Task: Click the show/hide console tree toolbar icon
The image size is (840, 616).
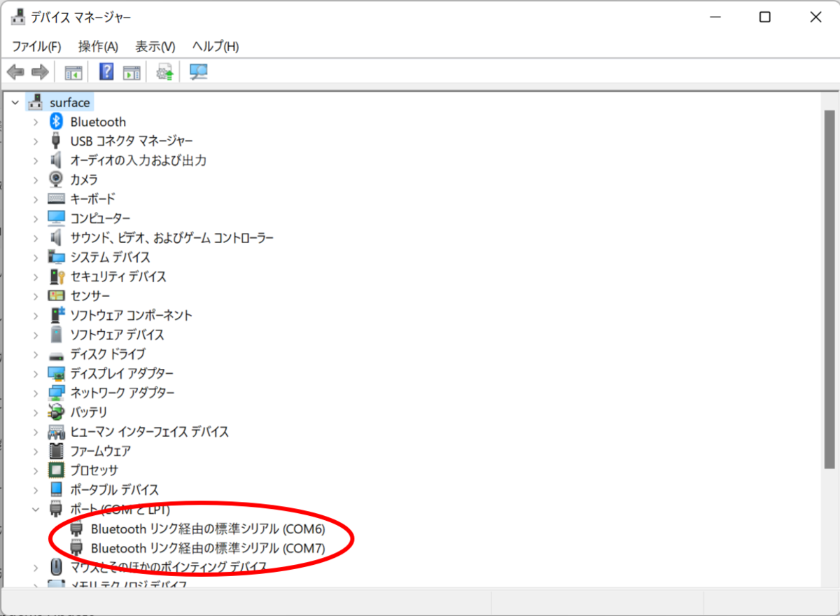Action: click(73, 72)
